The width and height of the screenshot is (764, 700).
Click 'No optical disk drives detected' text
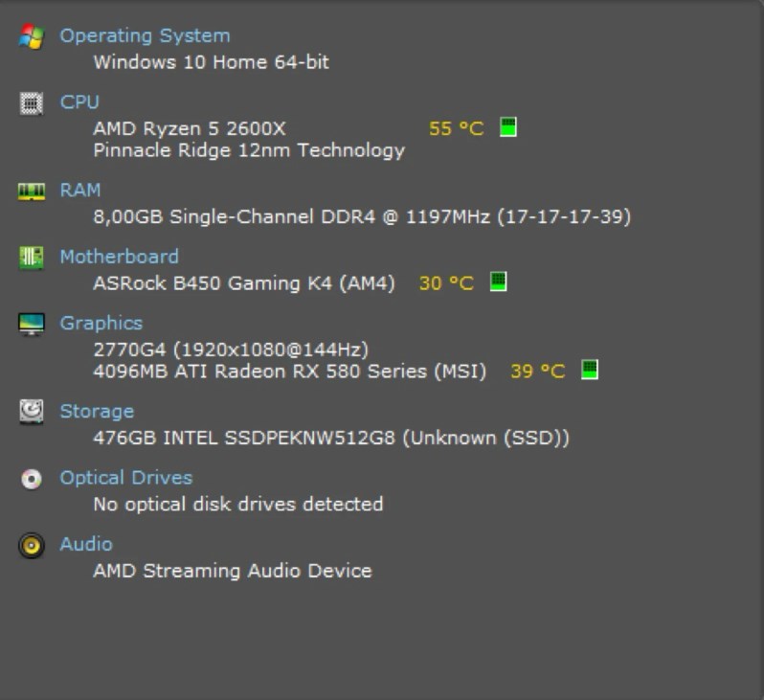[x=238, y=504]
